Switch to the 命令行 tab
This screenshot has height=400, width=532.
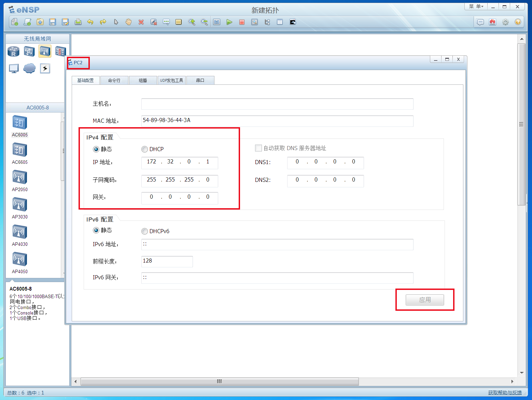[x=114, y=80]
